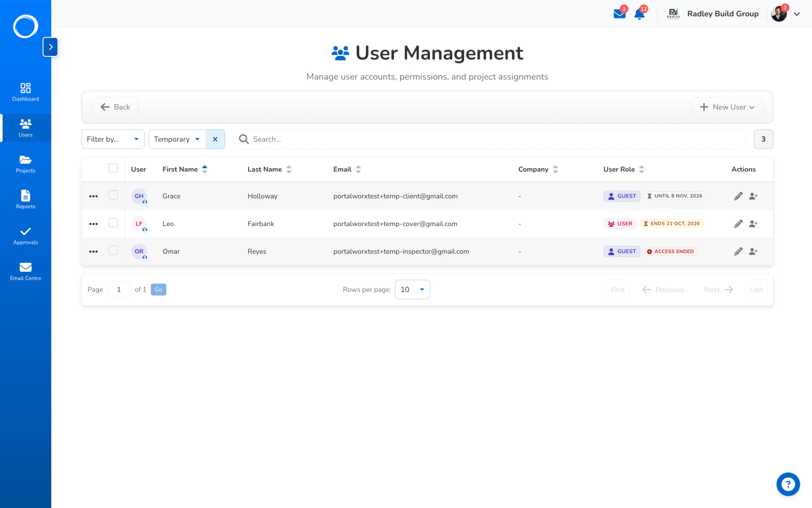Viewport: 812px width, 508px height.
Task: Focus the Search users field
Action: click(489, 139)
